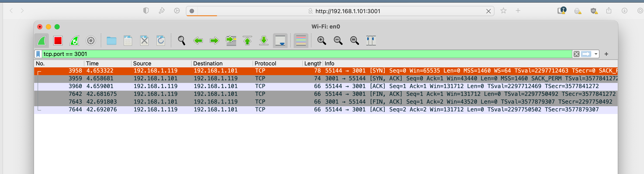Open a capture file folder icon
This screenshot has width=644, height=174.
(x=111, y=40)
